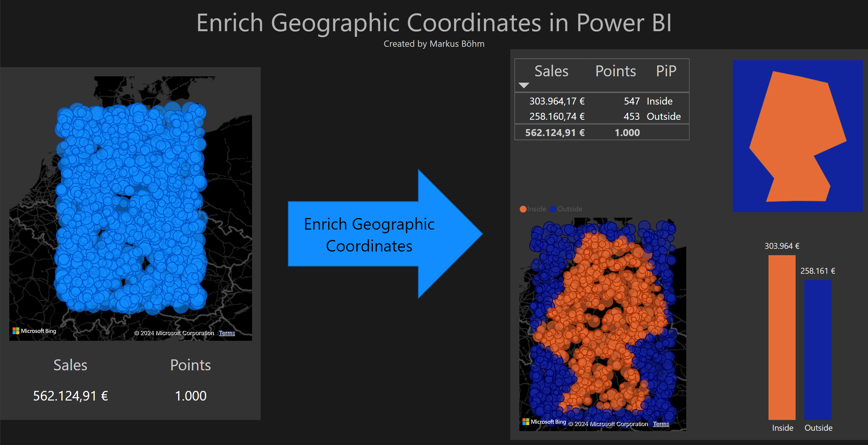Select the 258.160,74 € sales cell
Screen dimensions: 868x445
[x=557, y=116]
